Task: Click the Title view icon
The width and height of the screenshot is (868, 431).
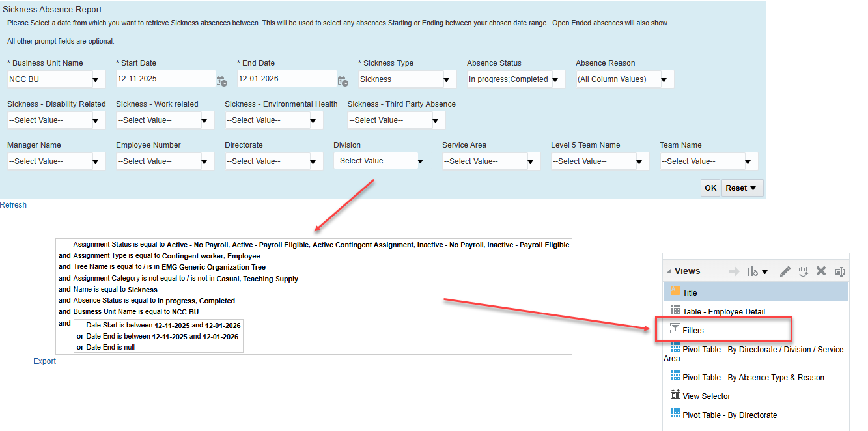Action: [x=675, y=292]
